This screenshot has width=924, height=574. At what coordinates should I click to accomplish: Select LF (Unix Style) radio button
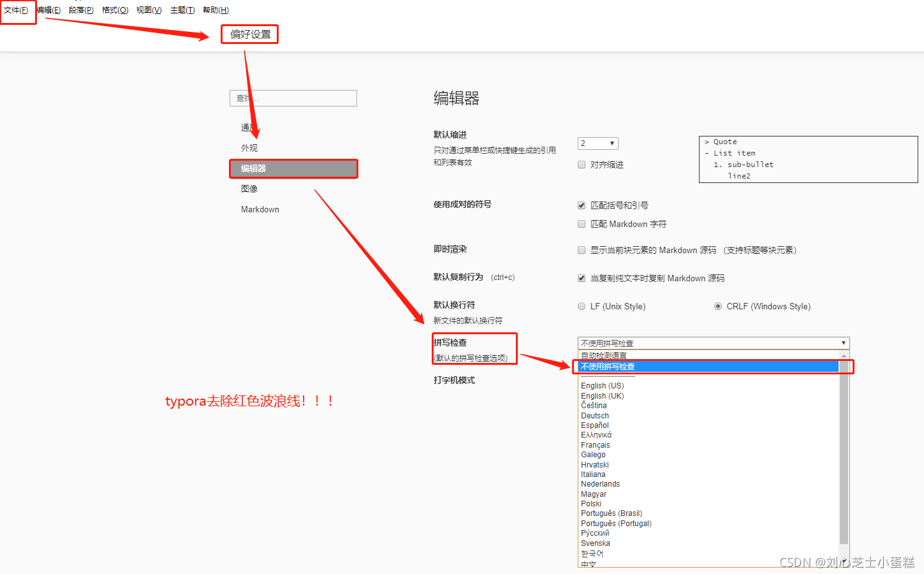click(x=582, y=306)
